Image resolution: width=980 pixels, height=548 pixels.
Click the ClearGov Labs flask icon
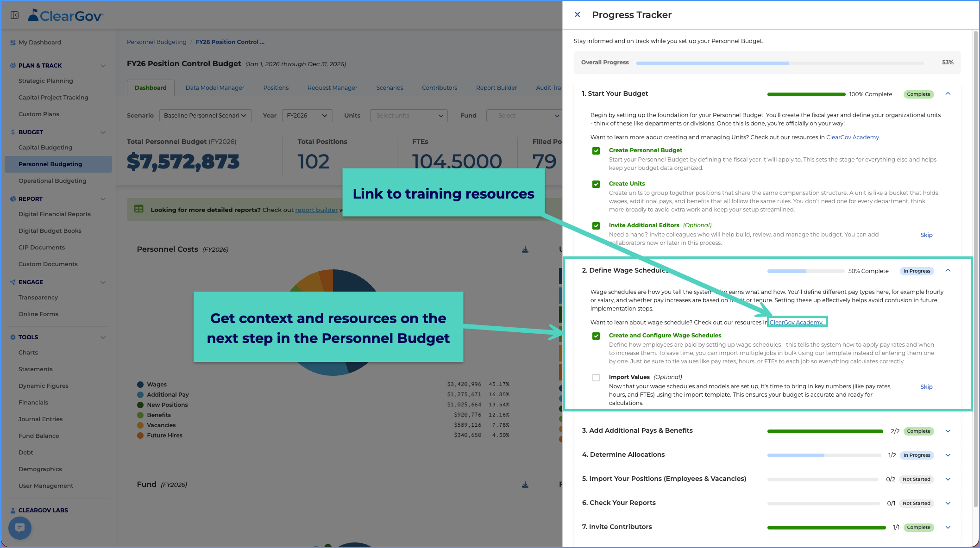click(13, 511)
